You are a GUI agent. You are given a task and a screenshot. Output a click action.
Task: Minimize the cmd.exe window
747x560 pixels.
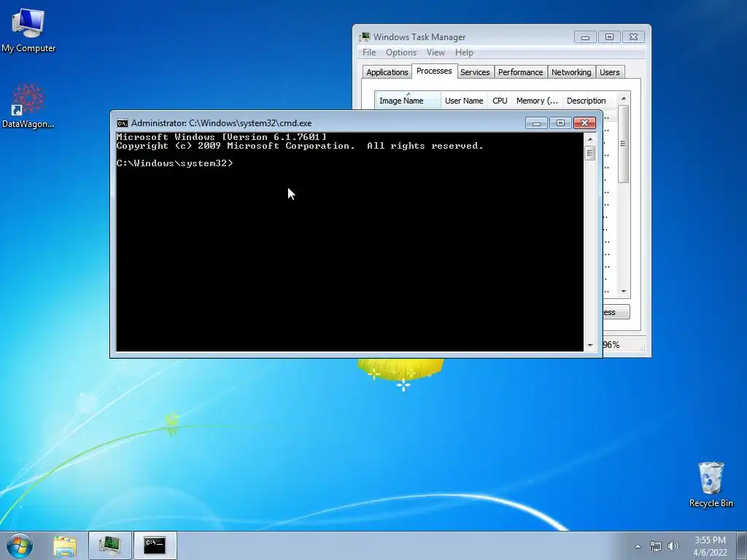[536, 123]
